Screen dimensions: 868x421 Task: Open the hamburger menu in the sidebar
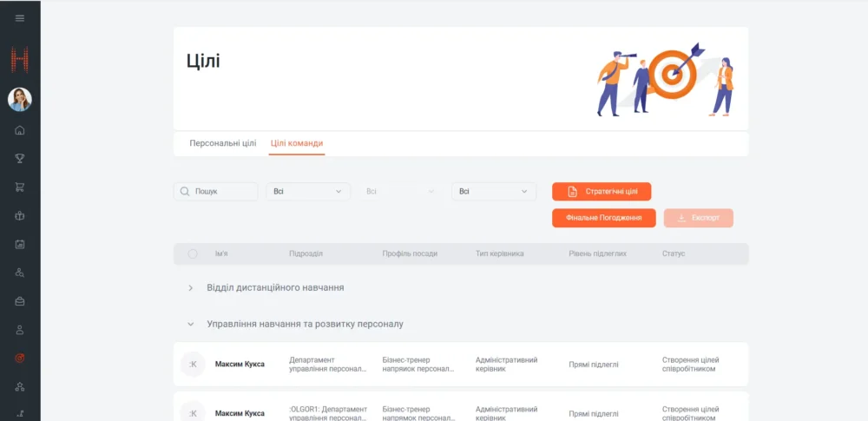pyautogui.click(x=20, y=18)
